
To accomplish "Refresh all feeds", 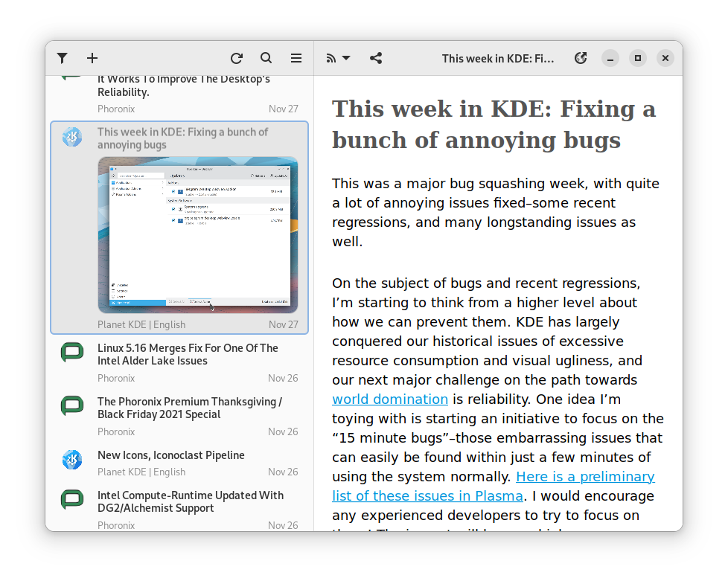I will pyautogui.click(x=237, y=58).
